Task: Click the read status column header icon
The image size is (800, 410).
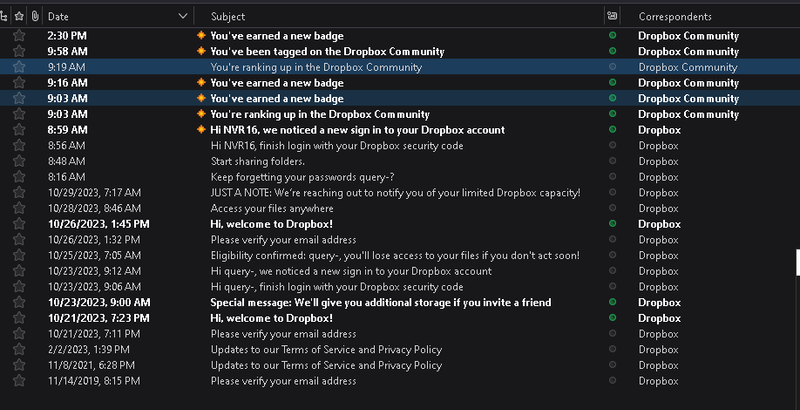Action: [612, 16]
